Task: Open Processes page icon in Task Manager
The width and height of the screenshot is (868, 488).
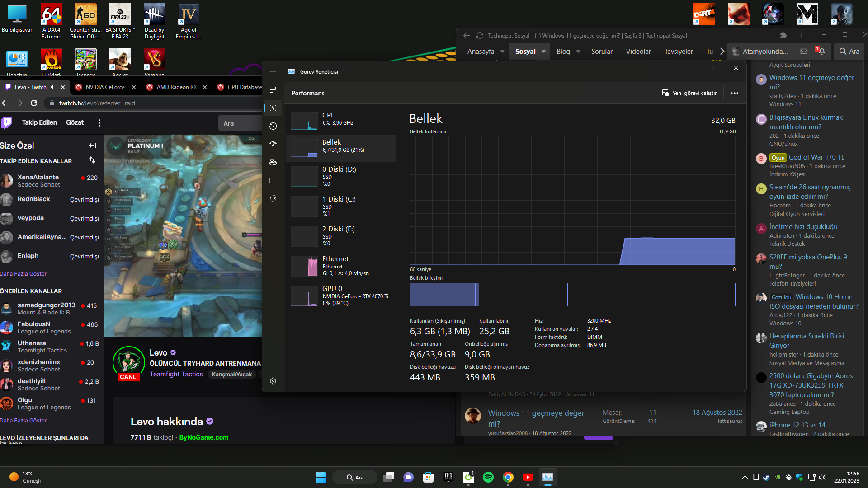Action: [273, 90]
